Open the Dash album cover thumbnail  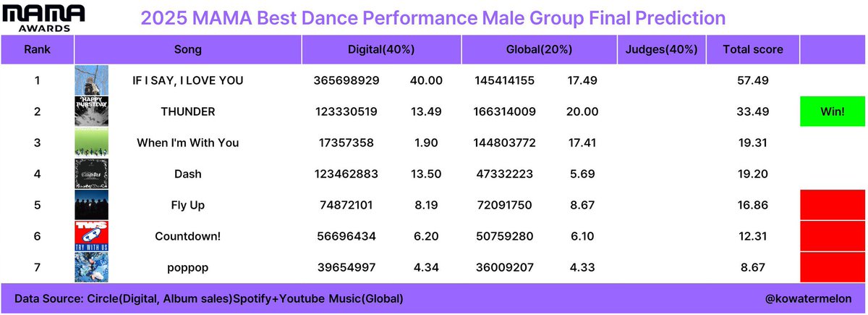(92, 174)
